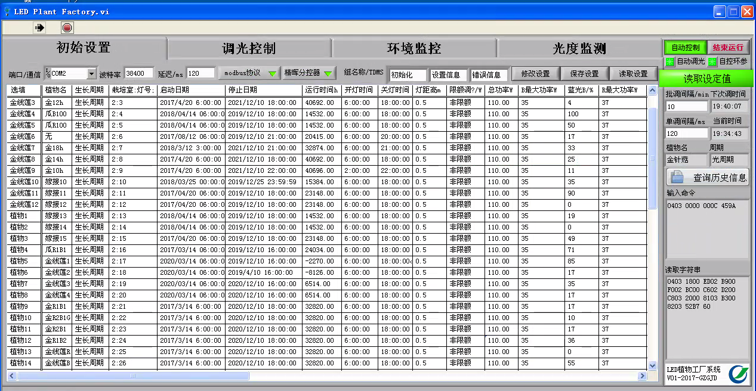This screenshot has width=756, height=391.
Task: Click the I/O icon in COM2 field
Action: [x=48, y=73]
